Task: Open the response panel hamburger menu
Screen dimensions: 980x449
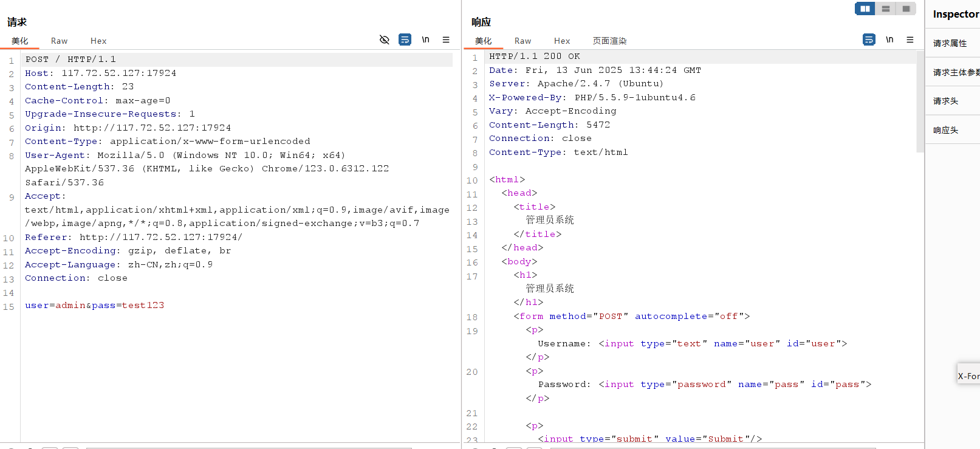Action: click(x=910, y=39)
